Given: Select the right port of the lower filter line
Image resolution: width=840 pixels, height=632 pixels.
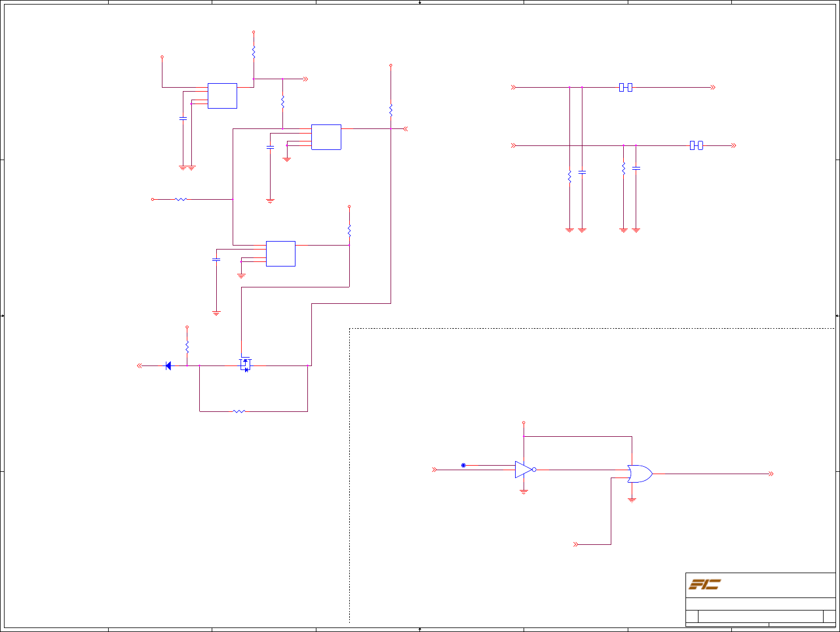Looking at the screenshot, I should (x=734, y=145).
